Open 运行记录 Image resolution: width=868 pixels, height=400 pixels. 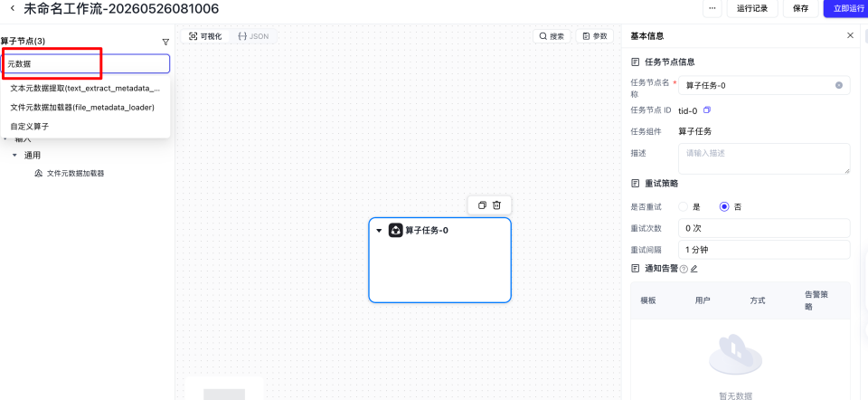752,8
